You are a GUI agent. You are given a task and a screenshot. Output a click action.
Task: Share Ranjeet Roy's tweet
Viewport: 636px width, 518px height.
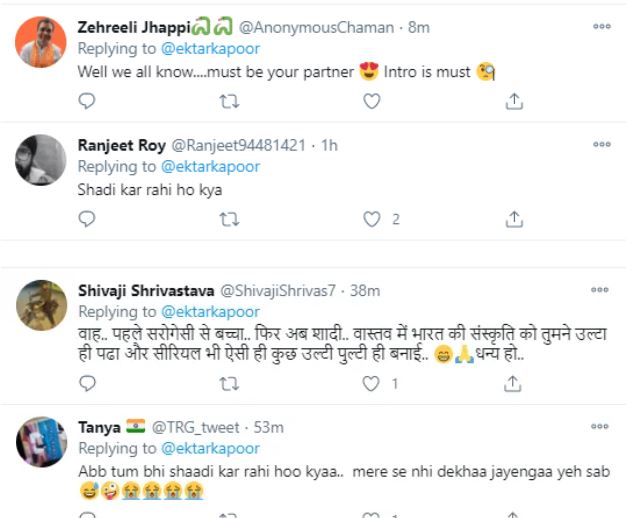tap(514, 218)
